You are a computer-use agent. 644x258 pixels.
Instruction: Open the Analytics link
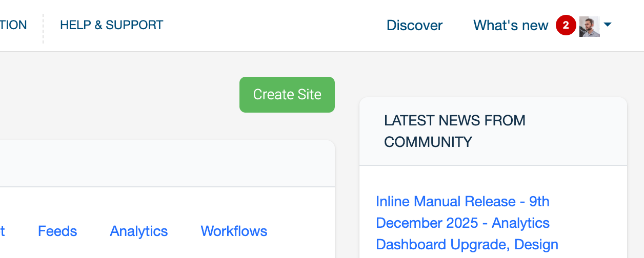tap(138, 231)
